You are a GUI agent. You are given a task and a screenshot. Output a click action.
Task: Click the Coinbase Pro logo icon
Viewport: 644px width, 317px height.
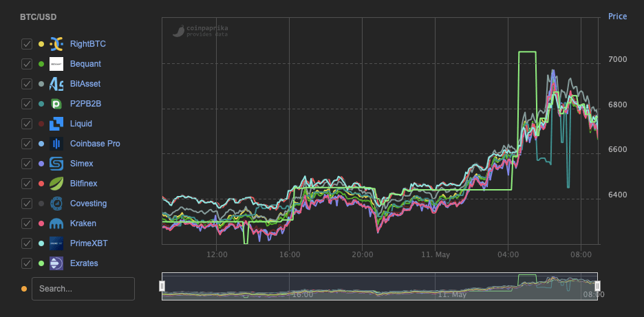tap(56, 144)
